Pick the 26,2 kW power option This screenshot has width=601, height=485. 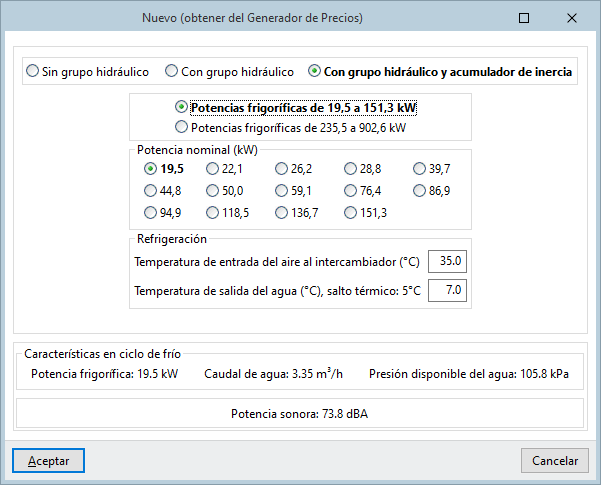coord(282,168)
